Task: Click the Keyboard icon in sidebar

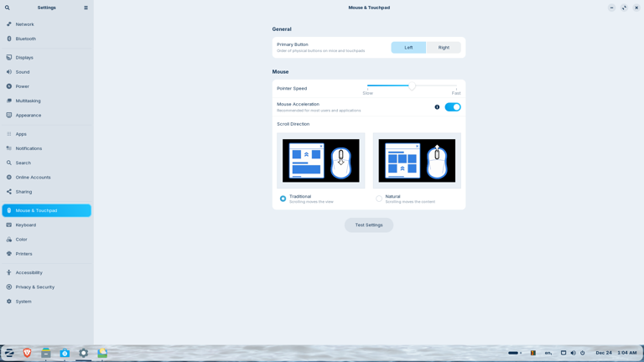Action: coord(9,225)
